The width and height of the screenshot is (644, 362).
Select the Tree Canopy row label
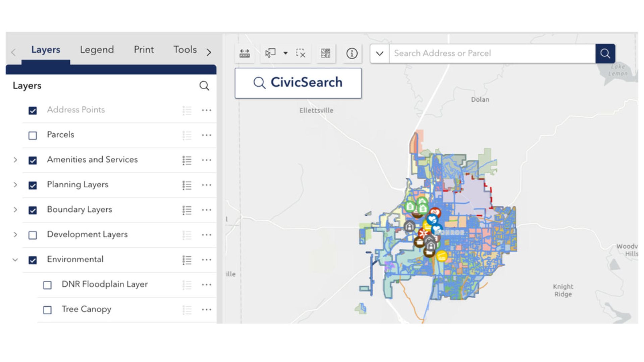click(86, 309)
